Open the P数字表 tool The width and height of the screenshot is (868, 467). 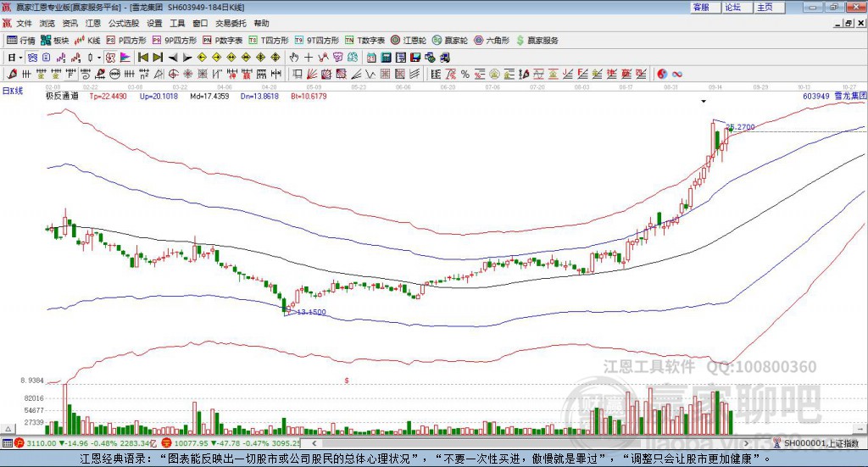(x=223, y=41)
